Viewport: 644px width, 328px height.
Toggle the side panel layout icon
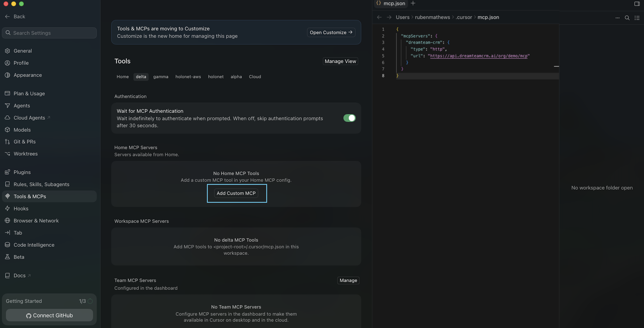tap(637, 3)
